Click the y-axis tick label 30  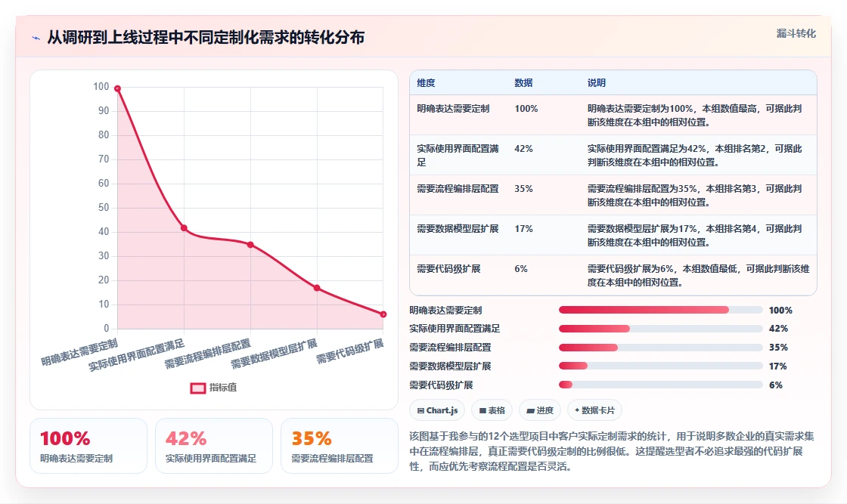[x=103, y=255]
